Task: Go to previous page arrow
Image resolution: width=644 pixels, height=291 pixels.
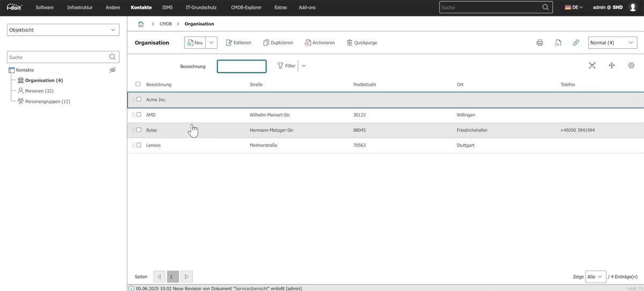Action: (159, 277)
